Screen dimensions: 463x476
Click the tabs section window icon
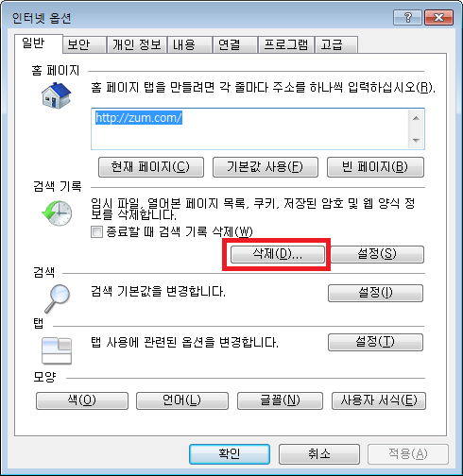click(x=57, y=350)
